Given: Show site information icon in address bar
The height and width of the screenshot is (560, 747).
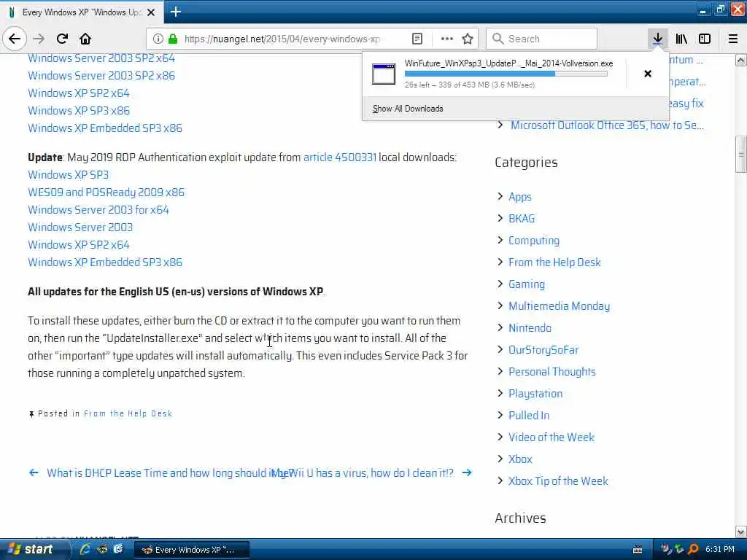Looking at the screenshot, I should [158, 39].
